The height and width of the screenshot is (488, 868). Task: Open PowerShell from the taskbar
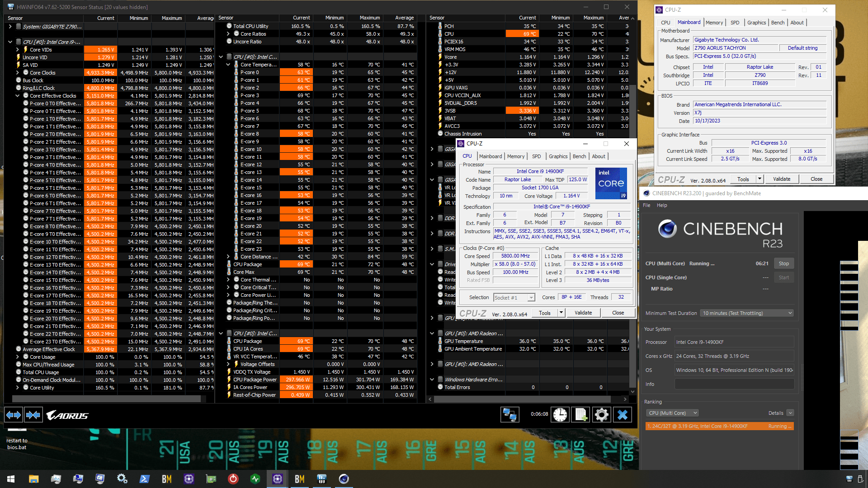(x=145, y=479)
